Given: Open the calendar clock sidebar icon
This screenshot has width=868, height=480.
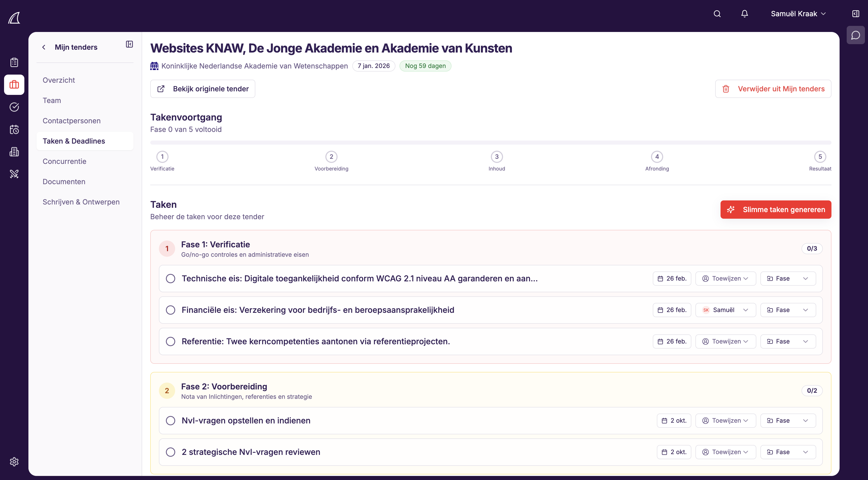Looking at the screenshot, I should [14, 129].
